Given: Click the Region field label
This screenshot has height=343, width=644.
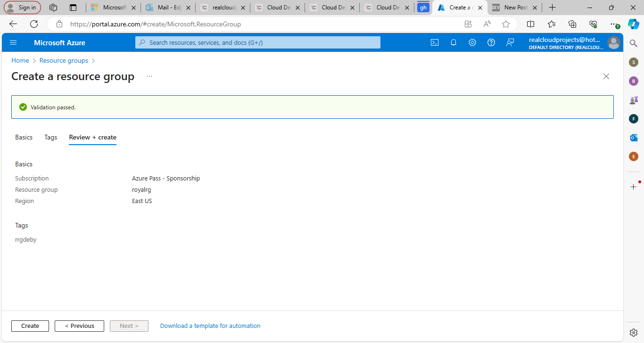Looking at the screenshot, I should click(25, 201).
